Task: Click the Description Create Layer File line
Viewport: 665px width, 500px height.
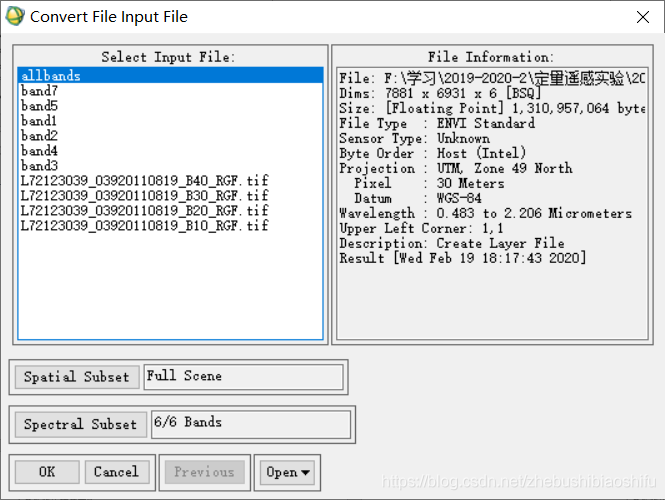Action: pos(452,243)
